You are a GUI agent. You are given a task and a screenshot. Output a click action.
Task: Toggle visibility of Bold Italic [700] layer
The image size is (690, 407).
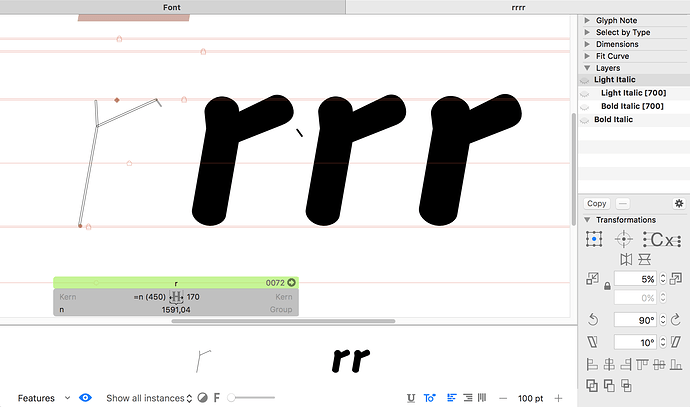(x=584, y=106)
